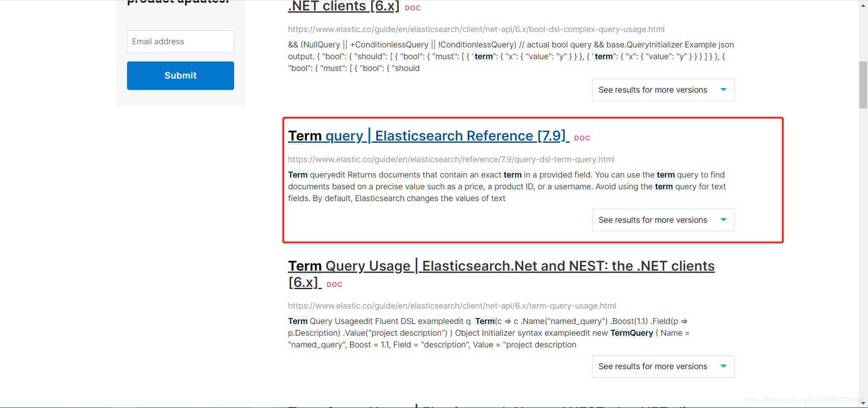Click the scrollbar down arrow
Viewport: 868px width, 408px height.
tap(863, 403)
